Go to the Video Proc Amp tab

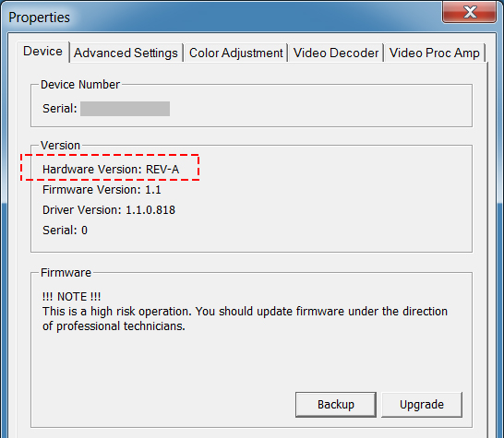tap(434, 53)
